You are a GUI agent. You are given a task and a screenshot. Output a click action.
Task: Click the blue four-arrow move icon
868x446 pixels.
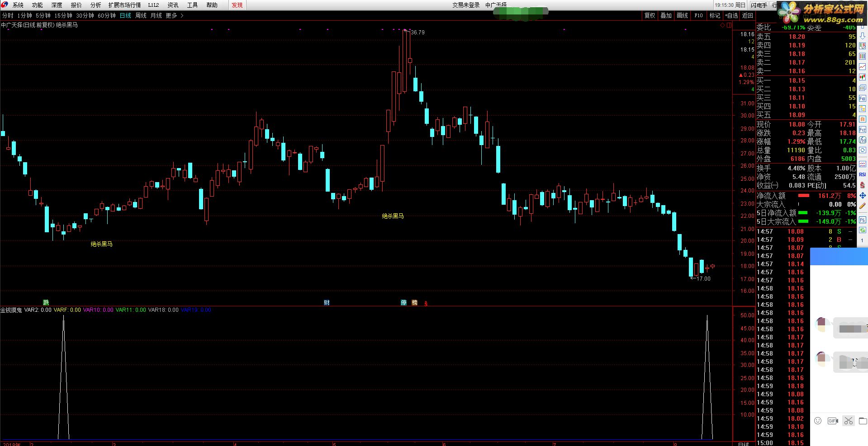point(863,196)
